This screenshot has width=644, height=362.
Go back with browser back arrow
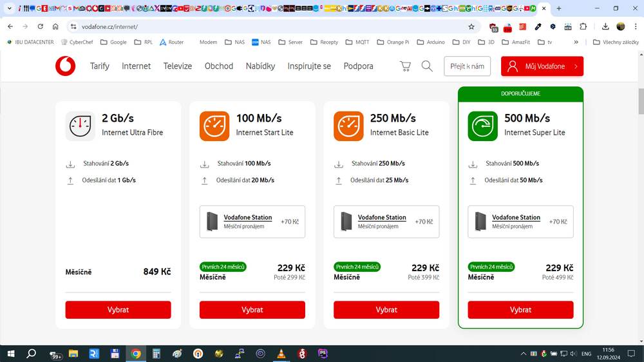click(10, 26)
